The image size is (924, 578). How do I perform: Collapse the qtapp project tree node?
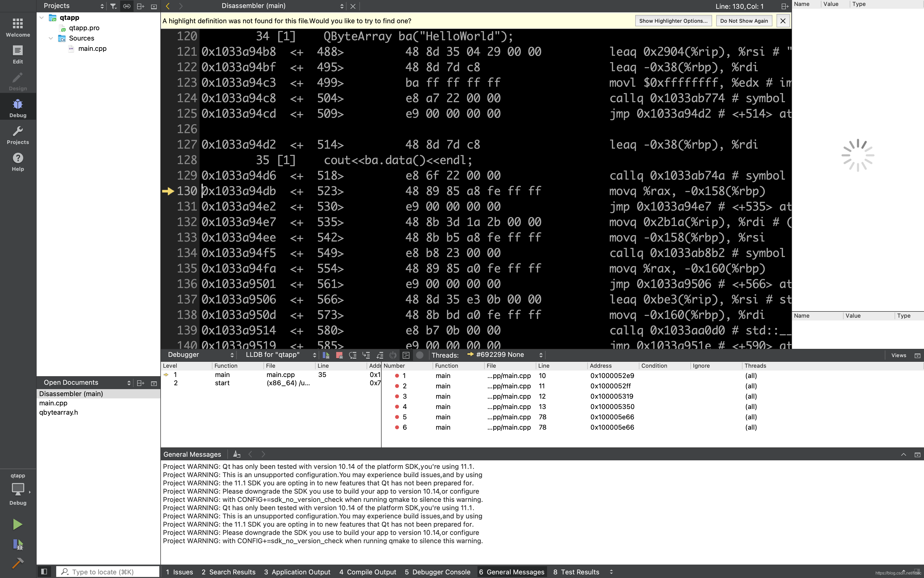[42, 18]
